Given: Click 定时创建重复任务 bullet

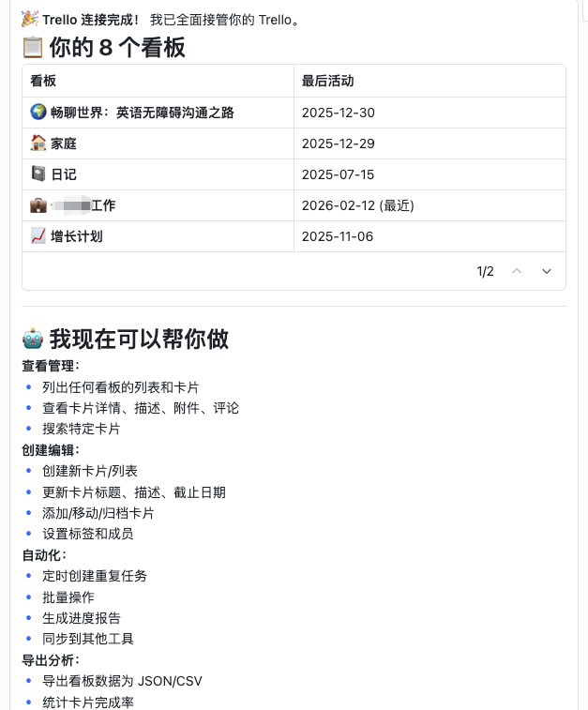Looking at the screenshot, I should tap(95, 577).
